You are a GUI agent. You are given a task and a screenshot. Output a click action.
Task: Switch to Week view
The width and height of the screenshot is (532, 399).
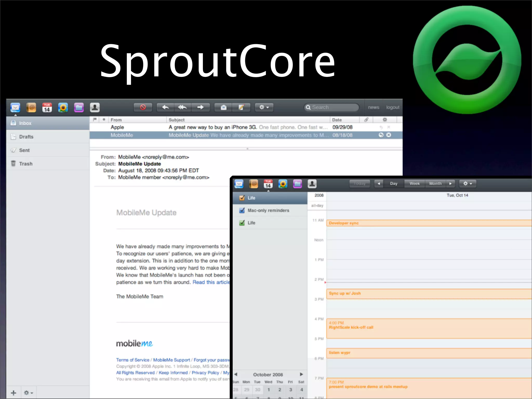pos(415,184)
